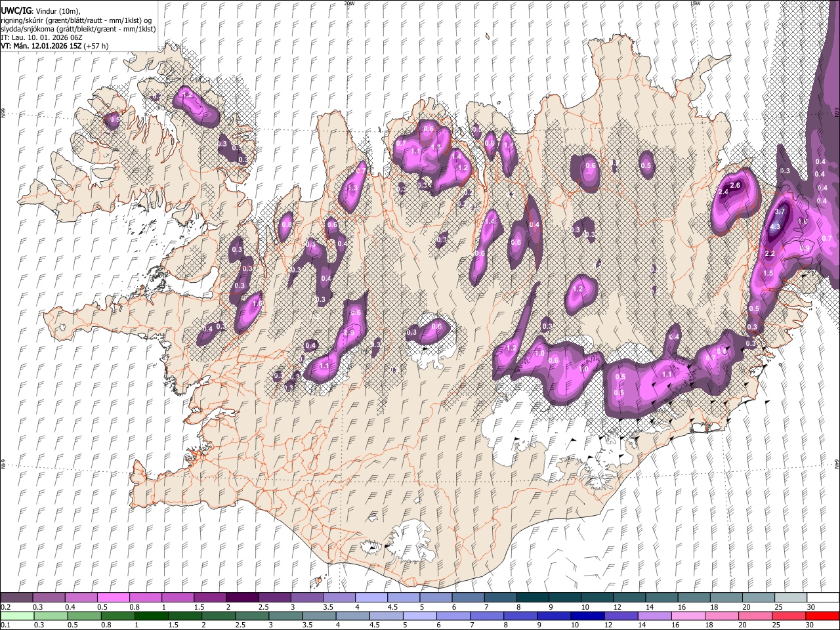Screen dimensions: 840x630
Task: Click the valid time 'VT: Mán. 12.01.2026 15Z (+57 h)'
Action: click(54, 46)
